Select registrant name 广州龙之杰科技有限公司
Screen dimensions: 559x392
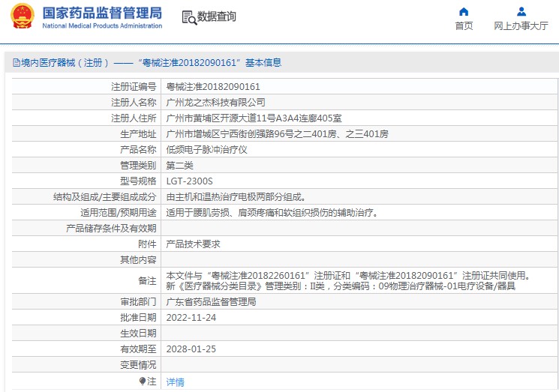215,103
